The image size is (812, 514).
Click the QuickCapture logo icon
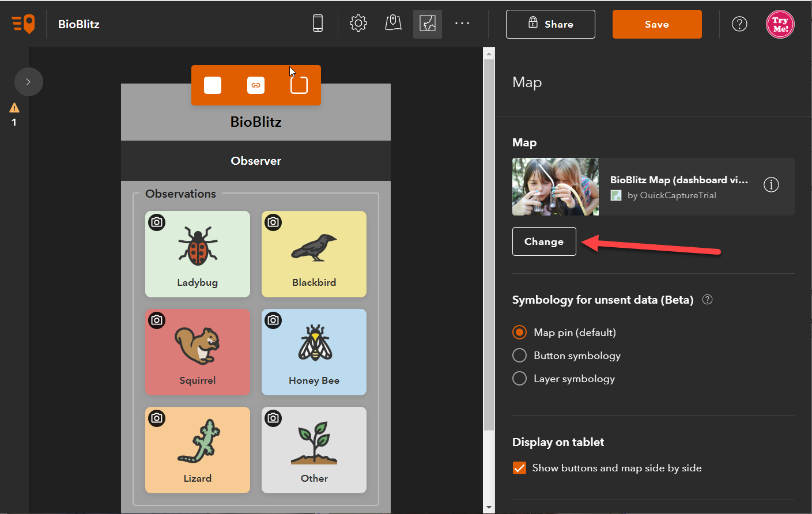tap(24, 24)
